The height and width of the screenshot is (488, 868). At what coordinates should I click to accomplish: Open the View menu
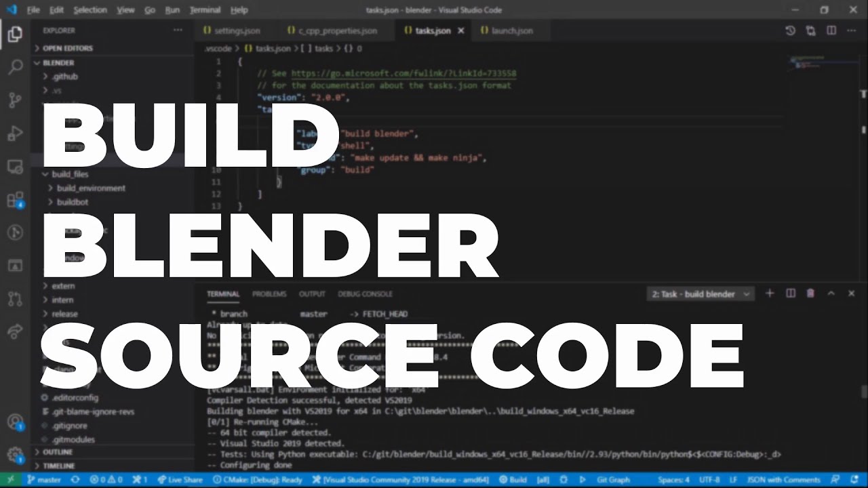125,10
